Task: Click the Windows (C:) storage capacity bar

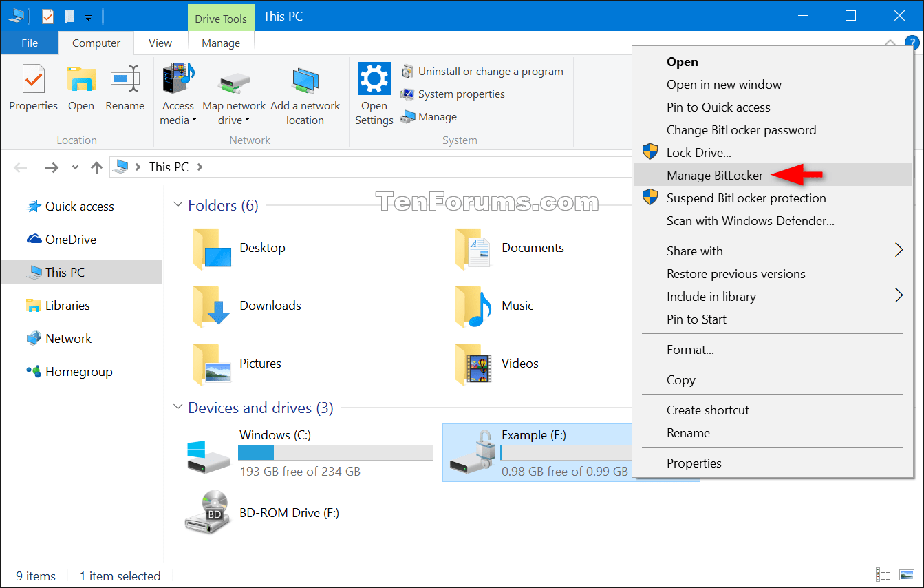Action: click(x=335, y=452)
